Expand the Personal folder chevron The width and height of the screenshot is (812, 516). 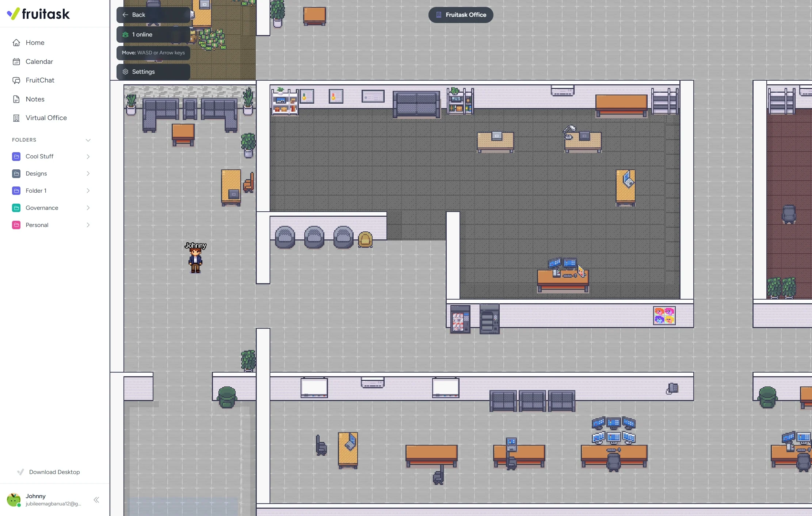88,225
